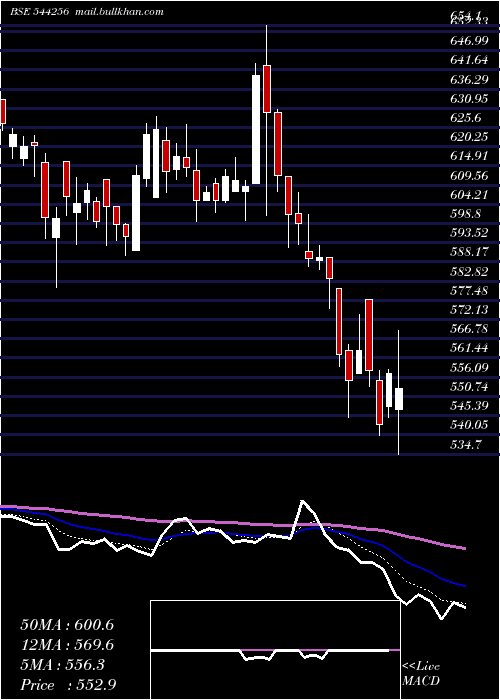Screen dimensions: 500x700
Task: Click the tallest white candlestick near 636
Action: 256,129
